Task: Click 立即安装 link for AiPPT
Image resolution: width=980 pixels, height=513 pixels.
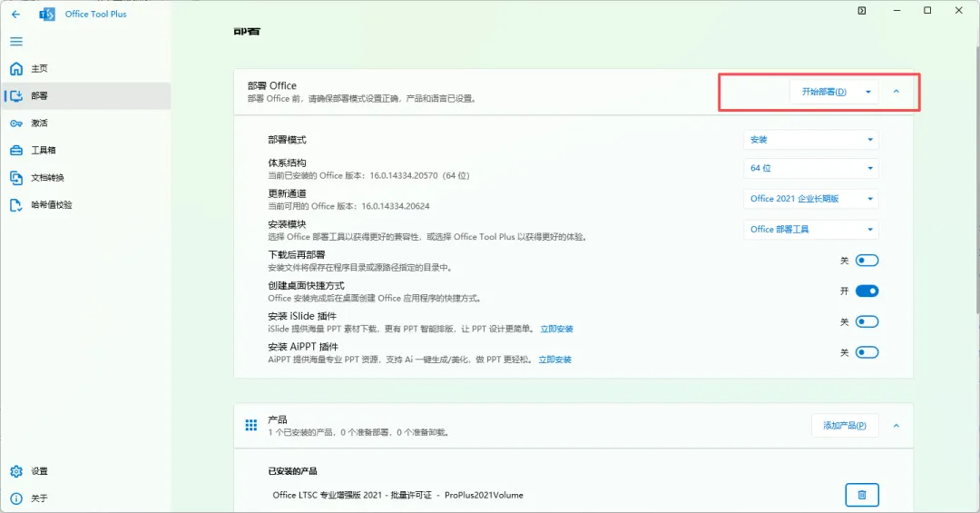Action: (x=555, y=360)
